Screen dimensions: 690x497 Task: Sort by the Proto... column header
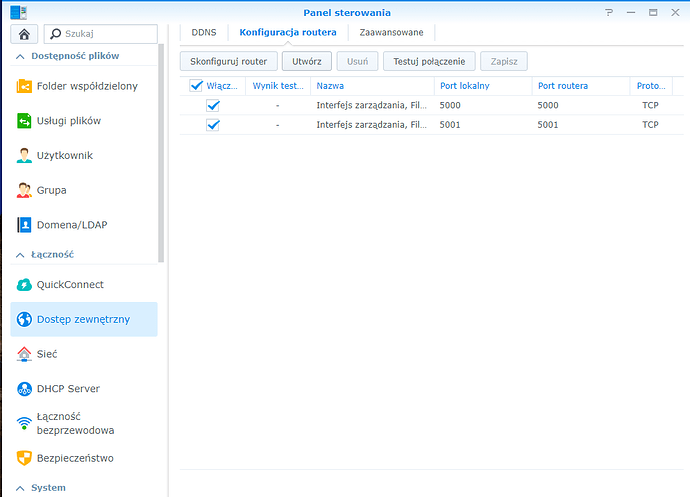pyautogui.click(x=651, y=86)
